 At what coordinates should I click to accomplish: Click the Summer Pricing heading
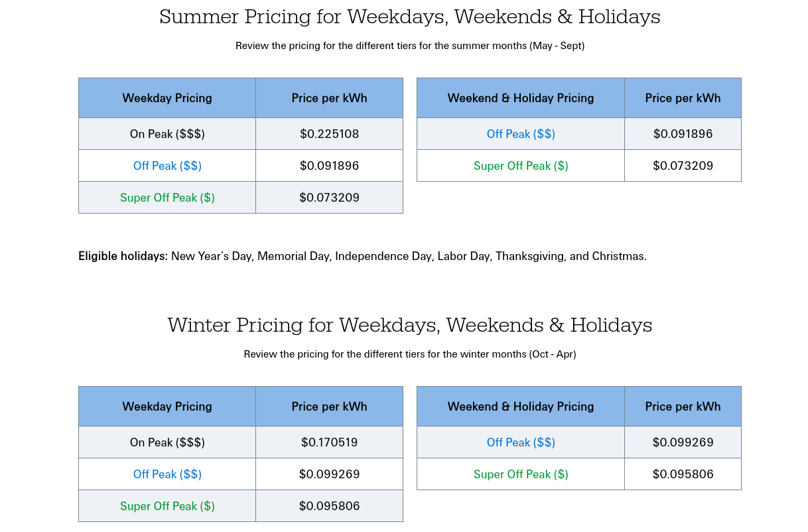409,16
